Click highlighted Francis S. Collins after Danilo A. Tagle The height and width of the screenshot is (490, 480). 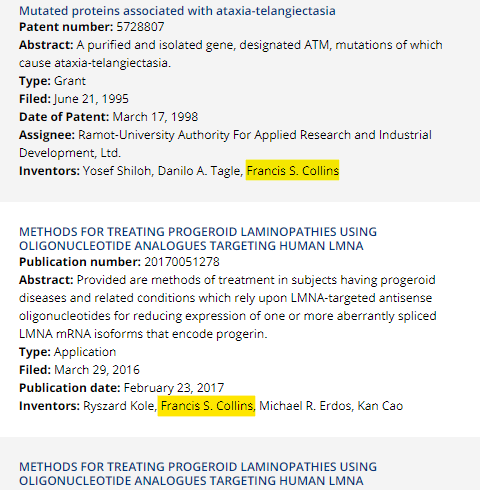coord(292,170)
